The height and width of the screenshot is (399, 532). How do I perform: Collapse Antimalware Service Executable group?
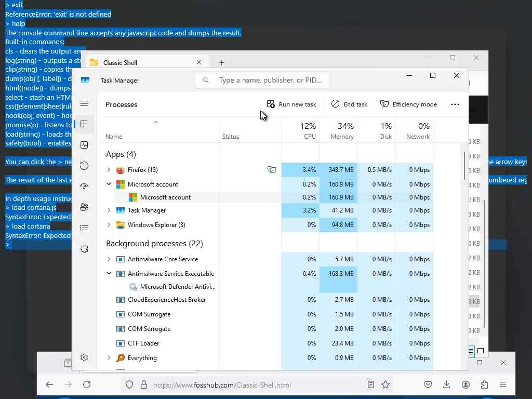tap(109, 273)
